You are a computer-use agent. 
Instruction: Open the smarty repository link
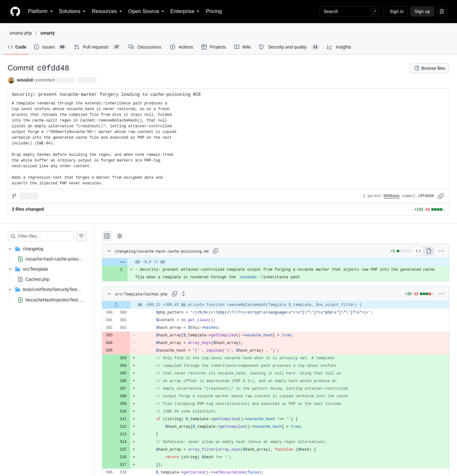click(47, 33)
